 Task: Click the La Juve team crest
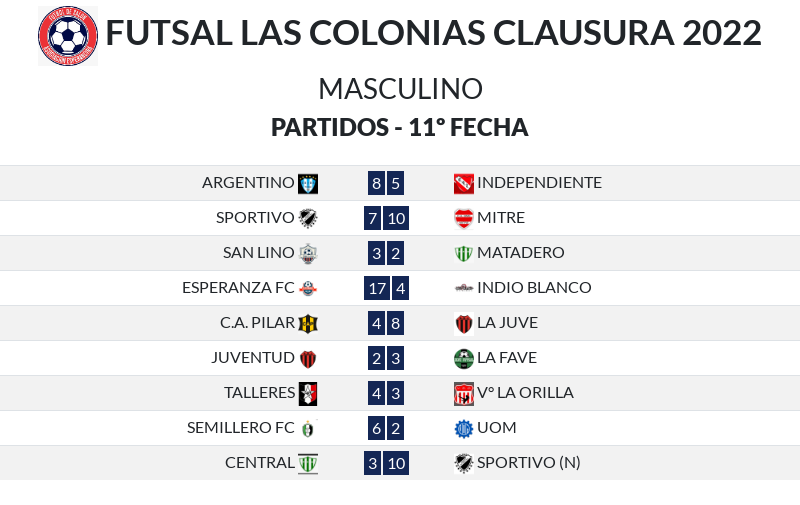click(x=463, y=323)
